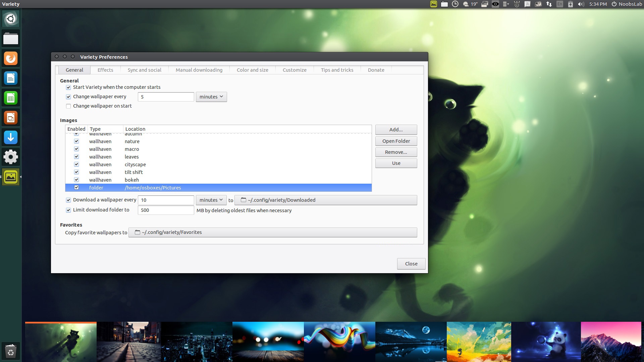The width and height of the screenshot is (644, 362).
Task: Switch to the Color and size tab
Action: tap(252, 70)
